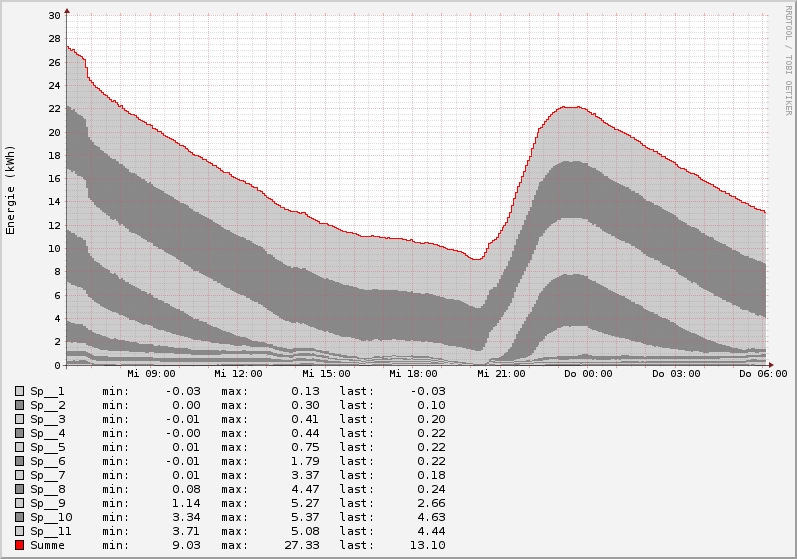The width and height of the screenshot is (797, 559).
Task: Click the Sp__8 legend label text
Action: 47,489
